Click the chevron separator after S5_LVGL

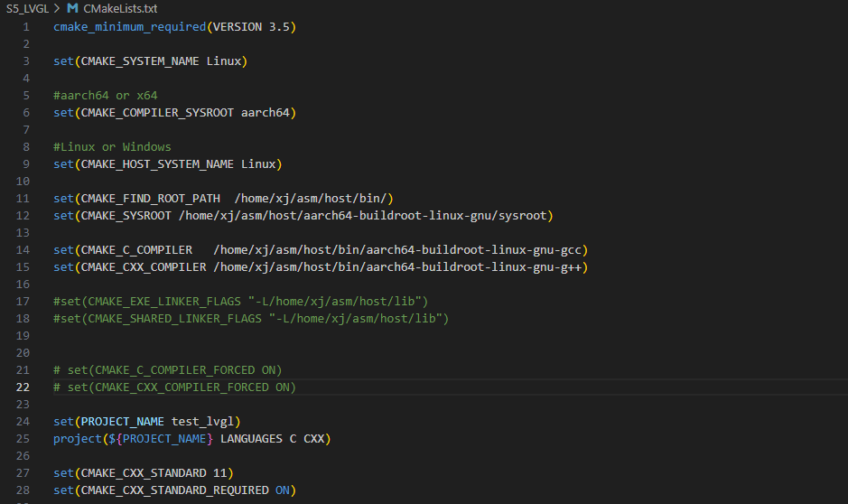pyautogui.click(x=57, y=8)
